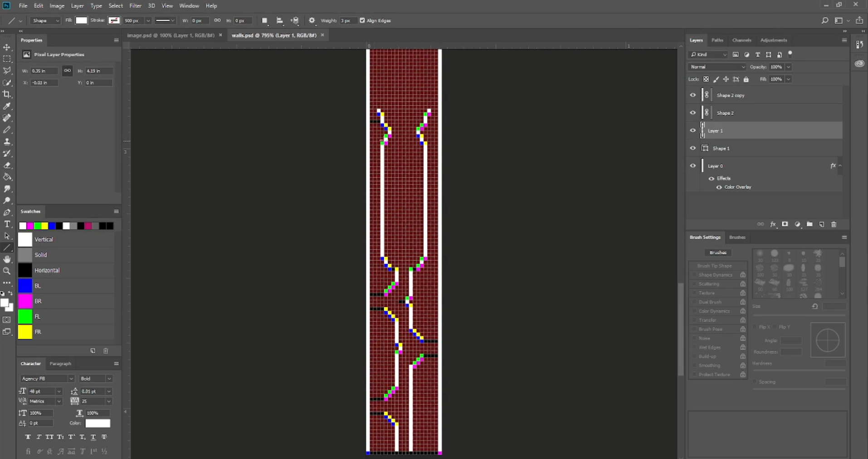Screen dimensions: 868x459
Task: Toggle visibility of Layer 0
Action: (x=692, y=166)
